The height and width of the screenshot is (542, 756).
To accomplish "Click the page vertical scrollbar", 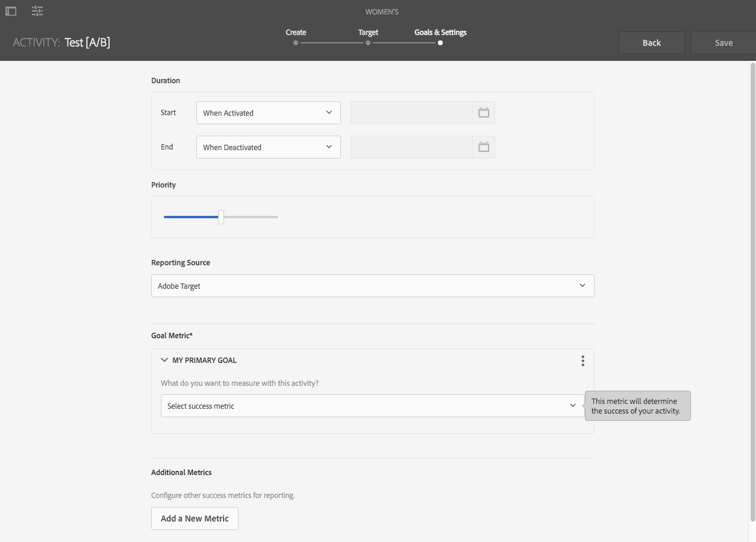I will click(752, 289).
